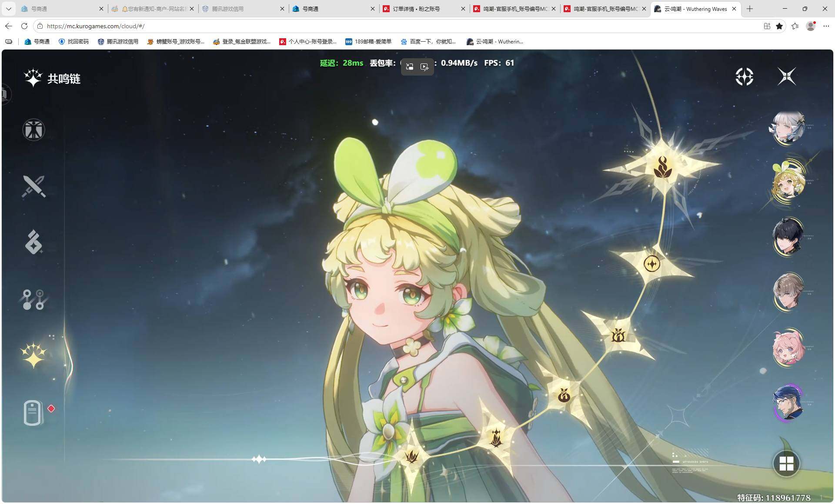Open the character grid button
Screen dimensions: 835x504
click(786, 464)
